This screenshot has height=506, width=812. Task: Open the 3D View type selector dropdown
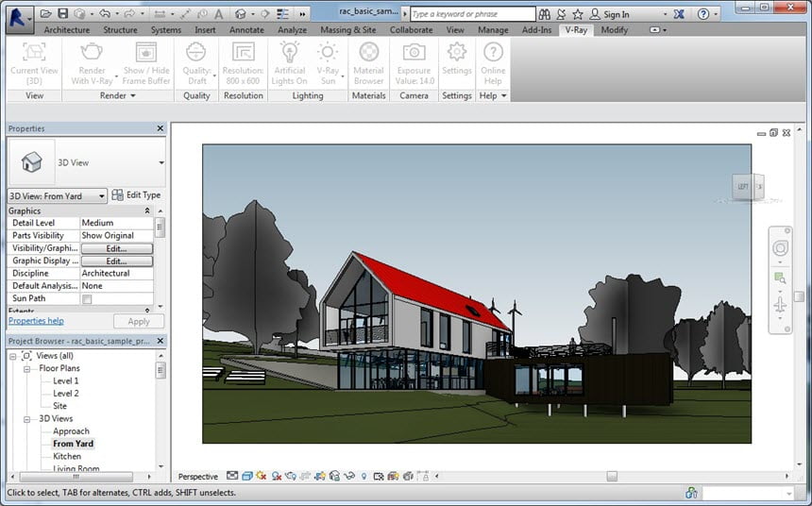[161, 162]
